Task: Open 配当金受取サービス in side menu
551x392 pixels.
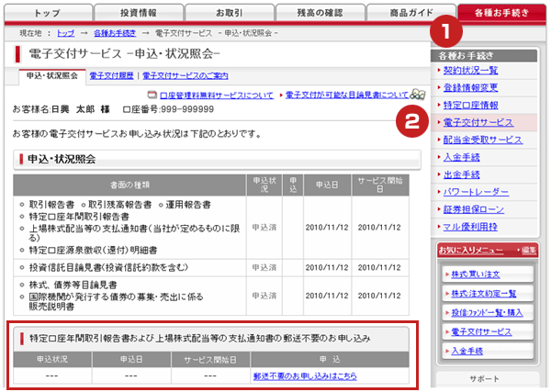Action: coord(482,140)
